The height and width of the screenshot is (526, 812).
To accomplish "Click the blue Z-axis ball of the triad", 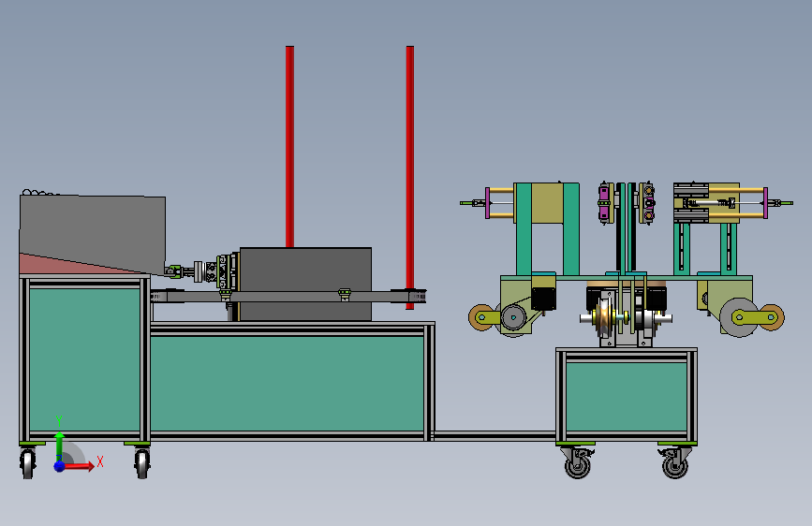I will (x=60, y=466).
